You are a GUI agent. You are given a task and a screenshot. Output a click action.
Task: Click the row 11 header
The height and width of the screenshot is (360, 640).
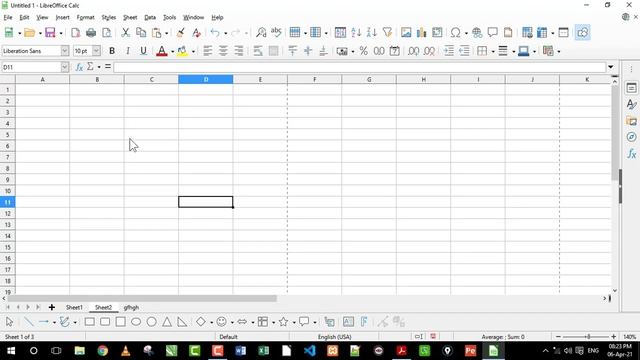(7, 202)
